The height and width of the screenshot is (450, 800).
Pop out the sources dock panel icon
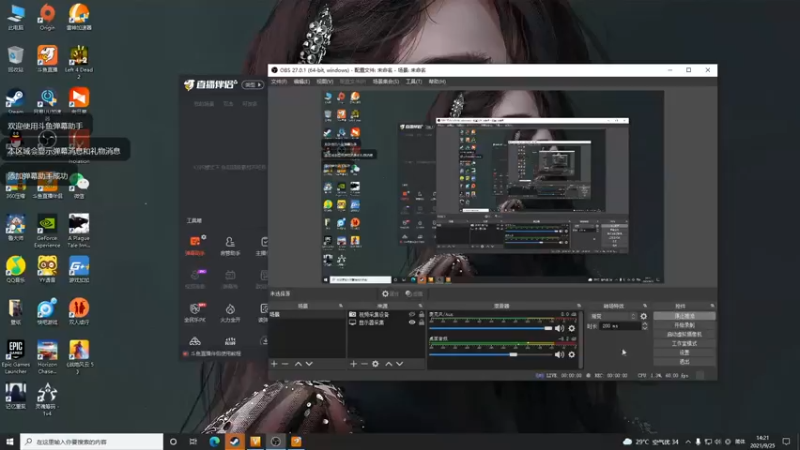coord(420,306)
